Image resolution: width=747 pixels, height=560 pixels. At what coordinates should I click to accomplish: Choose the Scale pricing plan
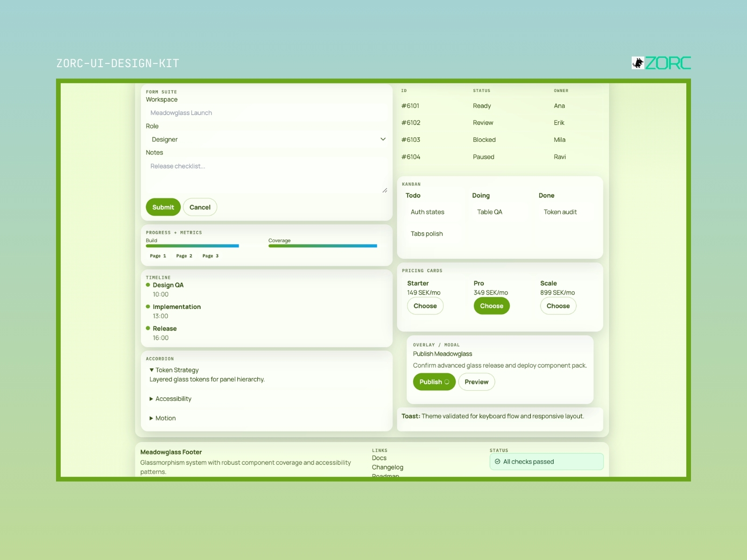[x=558, y=306]
